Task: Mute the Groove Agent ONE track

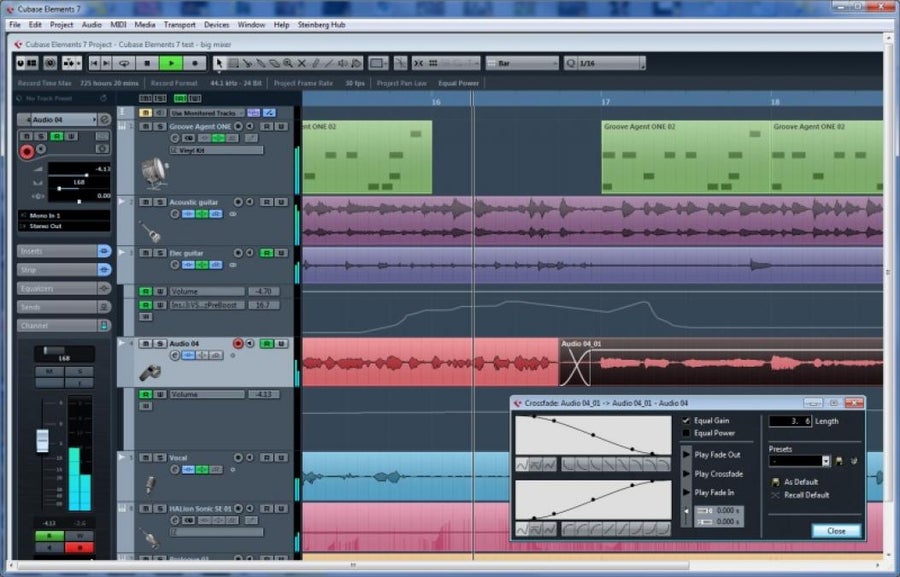Action: click(146, 126)
